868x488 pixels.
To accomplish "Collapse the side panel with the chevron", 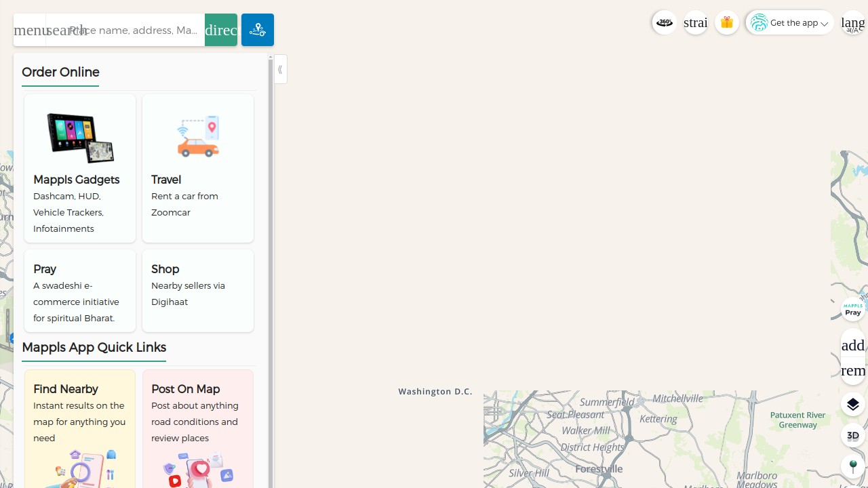I will [280, 69].
